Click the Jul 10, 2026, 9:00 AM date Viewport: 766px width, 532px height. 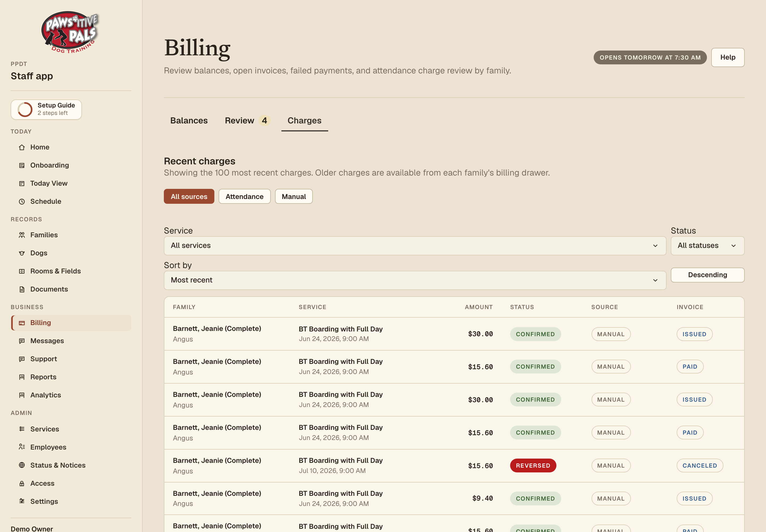[x=332, y=471]
